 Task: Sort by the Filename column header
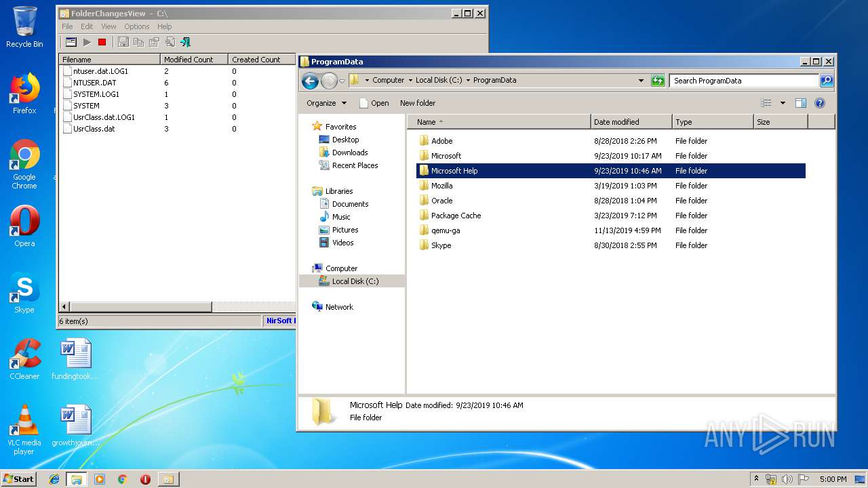point(109,60)
